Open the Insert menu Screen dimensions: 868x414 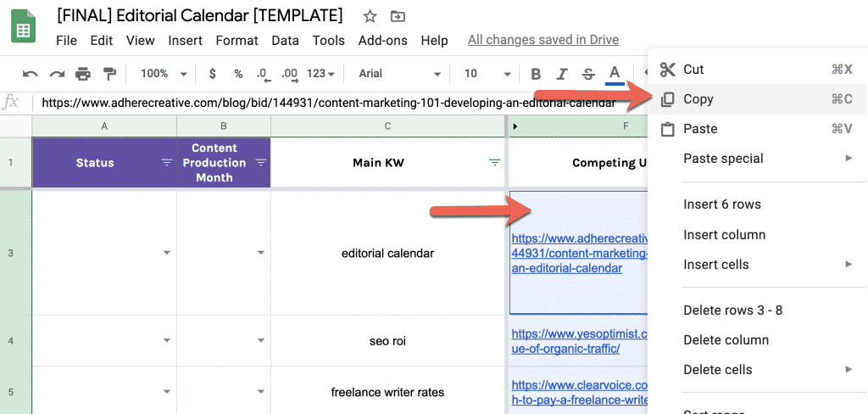click(x=186, y=41)
